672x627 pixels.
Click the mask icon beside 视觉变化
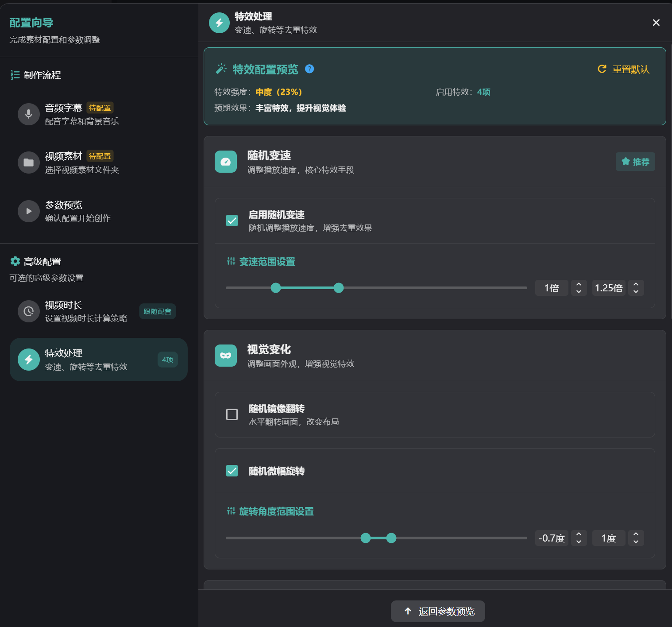226,356
